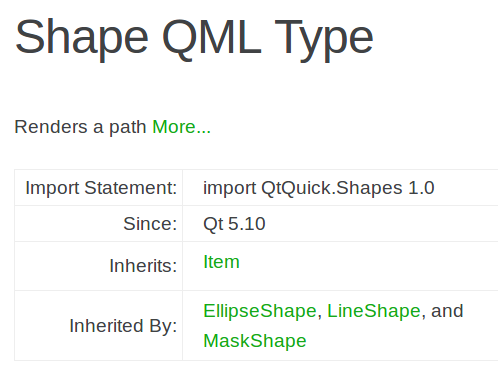Click the 'Renders a path' description text
Image resolution: width=498 pixels, height=389 pixels.
(80, 127)
